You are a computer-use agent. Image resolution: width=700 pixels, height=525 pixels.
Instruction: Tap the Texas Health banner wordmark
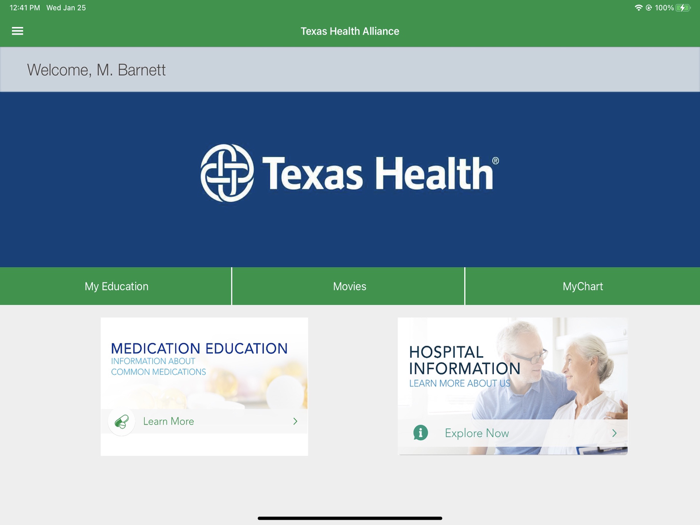(380, 173)
